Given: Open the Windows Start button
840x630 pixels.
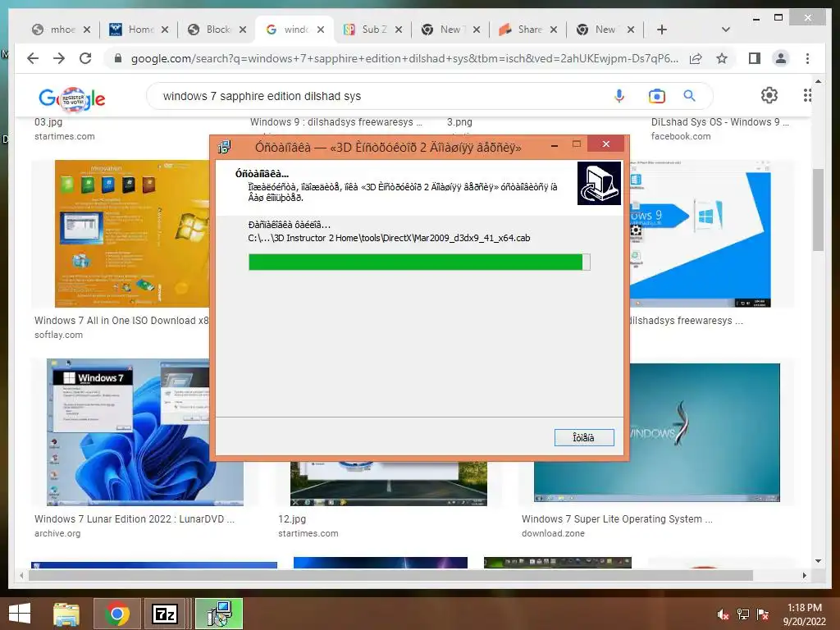Looking at the screenshot, I should (20, 614).
